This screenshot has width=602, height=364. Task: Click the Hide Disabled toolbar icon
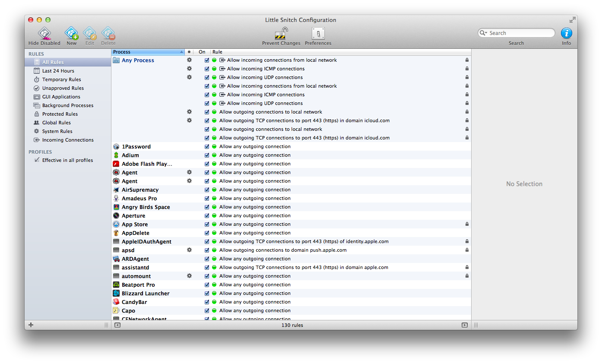[x=44, y=34]
